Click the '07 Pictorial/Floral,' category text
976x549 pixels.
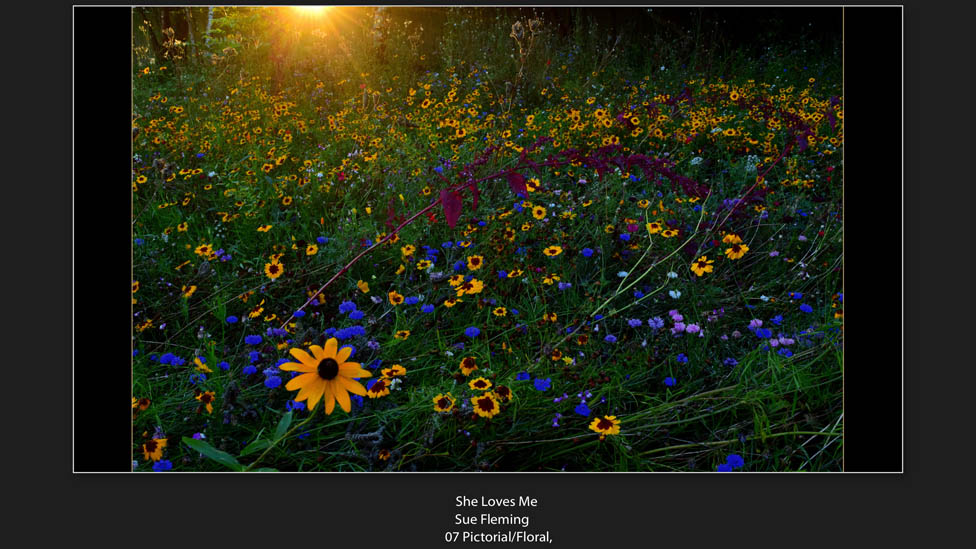click(x=499, y=537)
